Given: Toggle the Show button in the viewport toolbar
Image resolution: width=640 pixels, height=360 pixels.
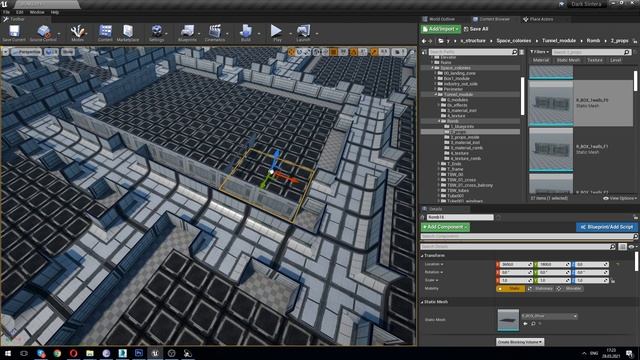Looking at the screenshot, I should click(68, 52).
